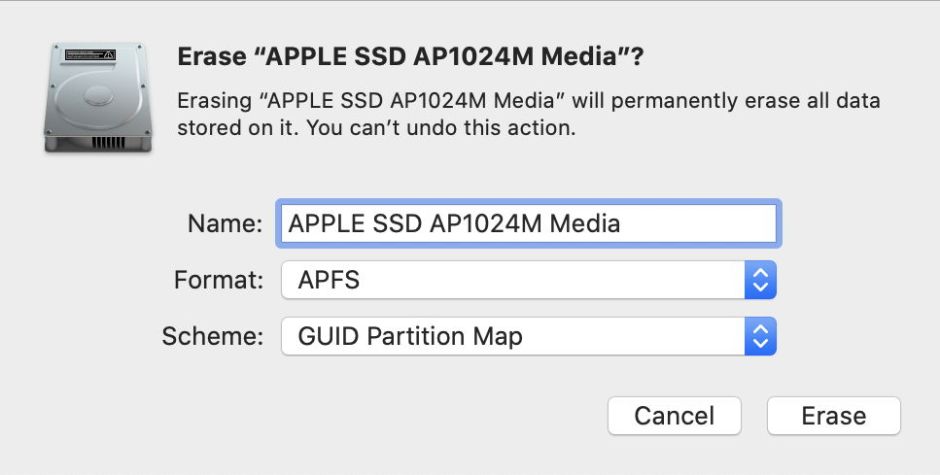The image size is (940, 475).
Task: Click the word Media in the Name field
Action: (x=584, y=224)
